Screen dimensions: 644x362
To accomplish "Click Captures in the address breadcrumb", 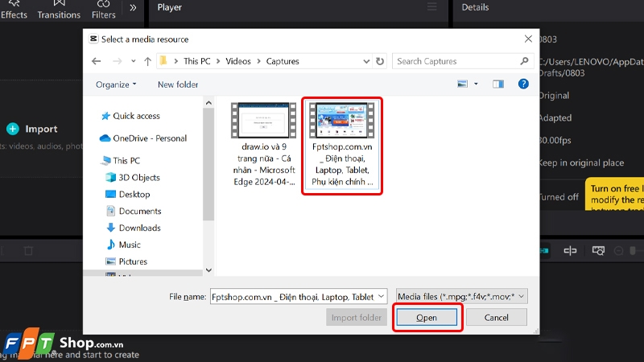I will (283, 61).
